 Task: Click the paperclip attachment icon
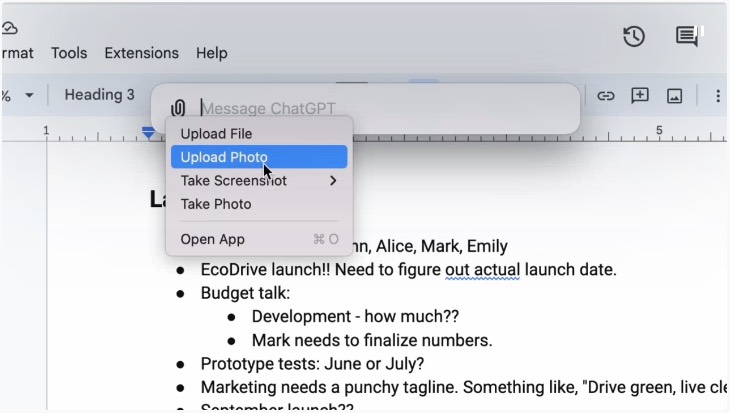pyautogui.click(x=178, y=108)
